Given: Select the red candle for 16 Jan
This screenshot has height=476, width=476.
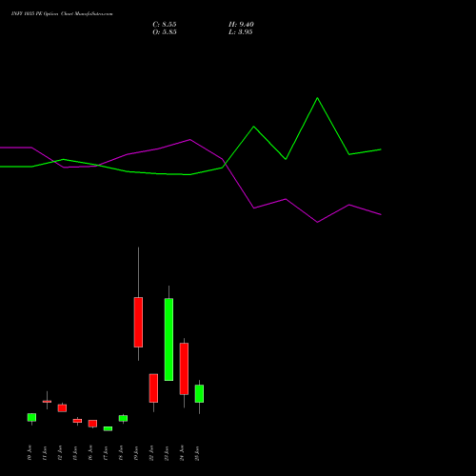Looking at the screenshot, I should point(92,424).
